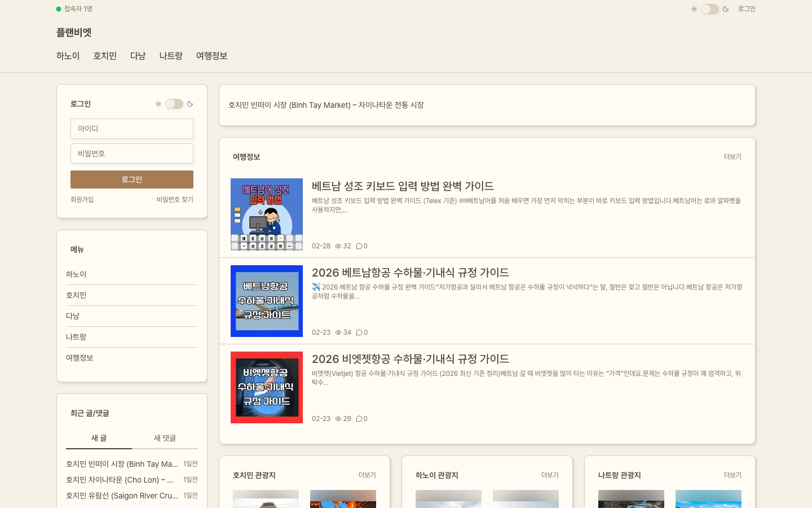812x508 pixels.
Task: Click the eye view-count icon on 베트남 성조 키보드 post
Action: pos(338,246)
